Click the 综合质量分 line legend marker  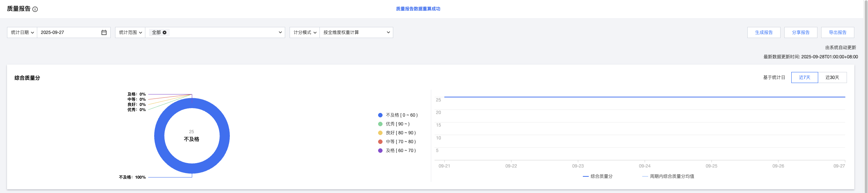click(585, 176)
